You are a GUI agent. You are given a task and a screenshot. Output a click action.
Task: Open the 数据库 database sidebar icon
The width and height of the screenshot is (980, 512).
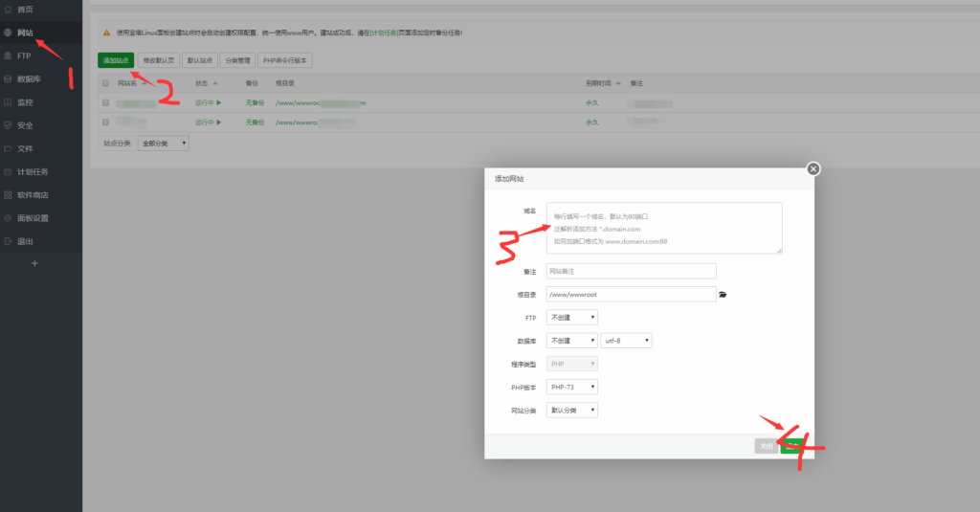(x=9, y=78)
